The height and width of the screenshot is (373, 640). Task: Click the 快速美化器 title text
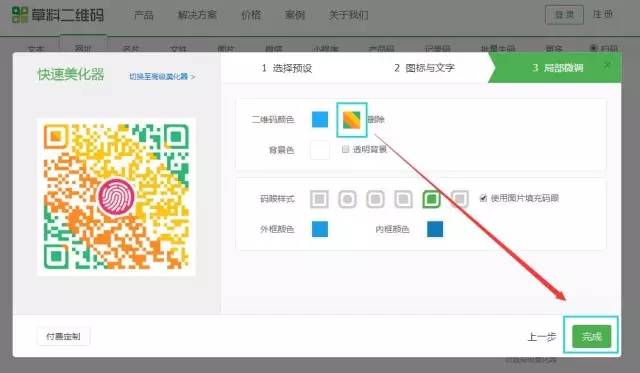click(x=71, y=74)
